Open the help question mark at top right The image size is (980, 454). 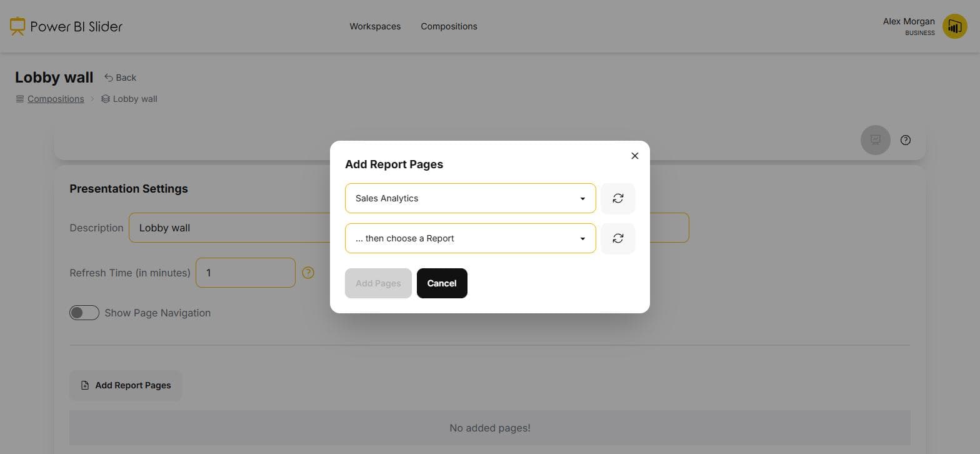906,140
